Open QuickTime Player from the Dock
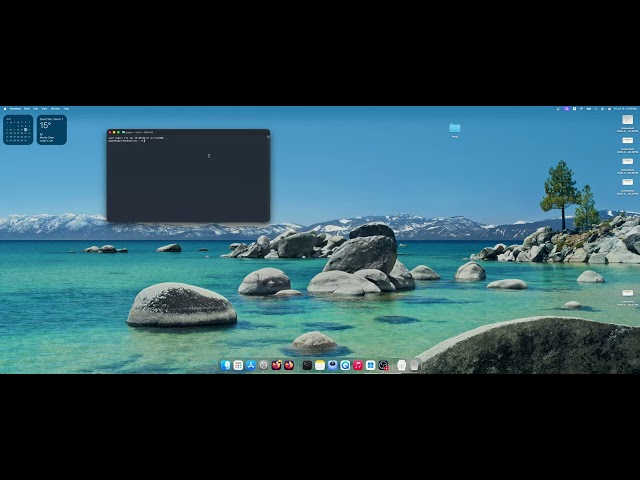 [x=345, y=365]
